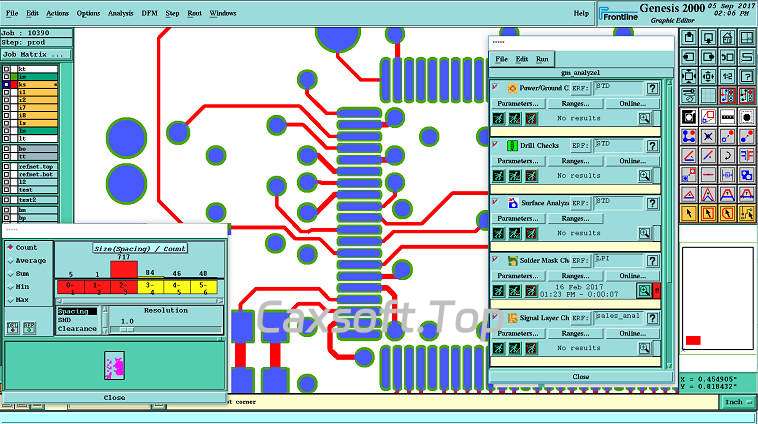Image resolution: width=758 pixels, height=424 pixels.
Task: View Solder Mask Check results magnifier
Action: pyautogui.click(x=645, y=290)
